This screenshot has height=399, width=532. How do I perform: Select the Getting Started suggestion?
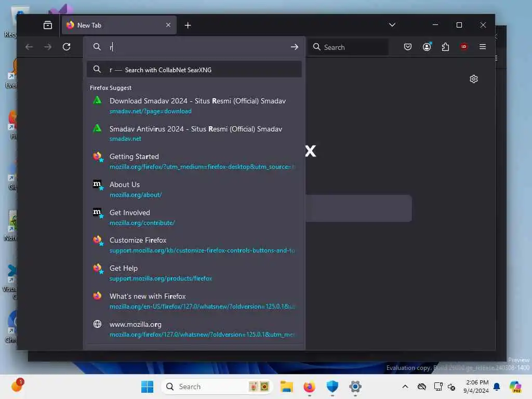pos(194,161)
